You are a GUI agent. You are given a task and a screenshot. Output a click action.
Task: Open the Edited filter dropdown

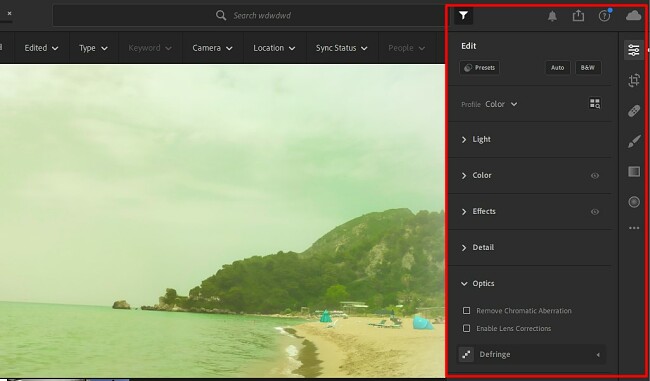click(41, 48)
